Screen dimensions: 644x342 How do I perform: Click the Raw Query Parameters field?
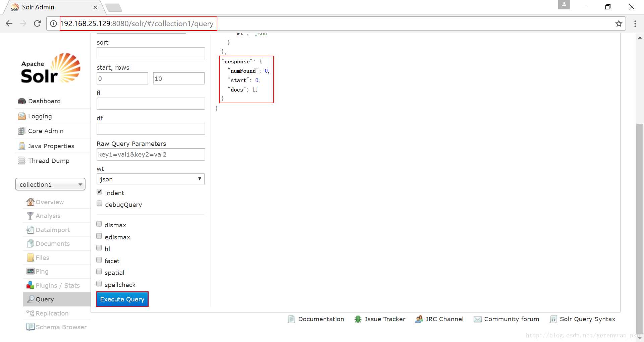(x=151, y=154)
